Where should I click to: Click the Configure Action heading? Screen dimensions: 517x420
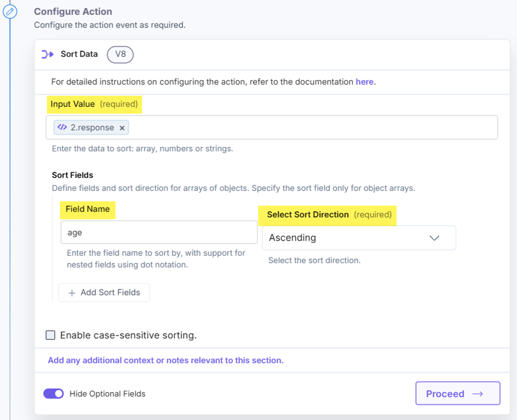pos(73,12)
